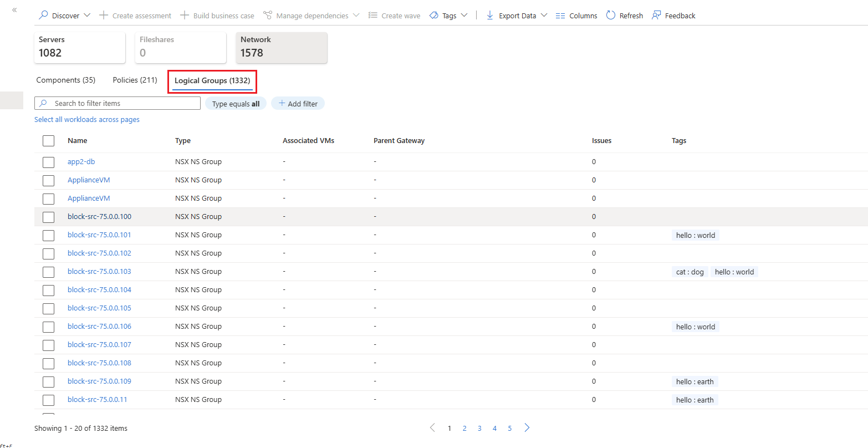Select the Servers 1082 tile
The image size is (868, 448).
pos(80,48)
